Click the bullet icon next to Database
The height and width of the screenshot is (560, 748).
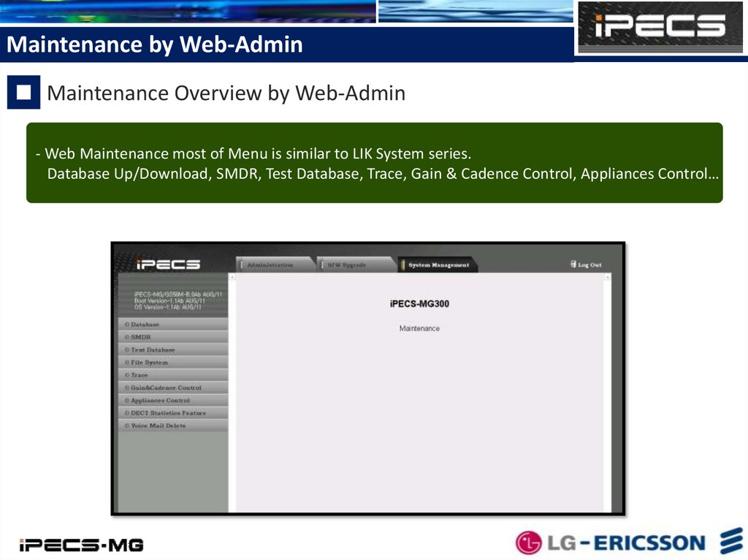[x=127, y=324]
